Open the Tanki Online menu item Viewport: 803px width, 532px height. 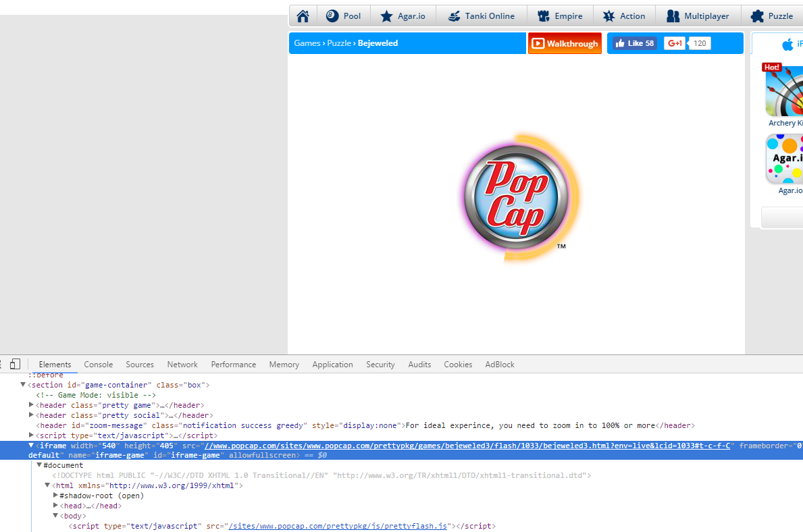[482, 16]
